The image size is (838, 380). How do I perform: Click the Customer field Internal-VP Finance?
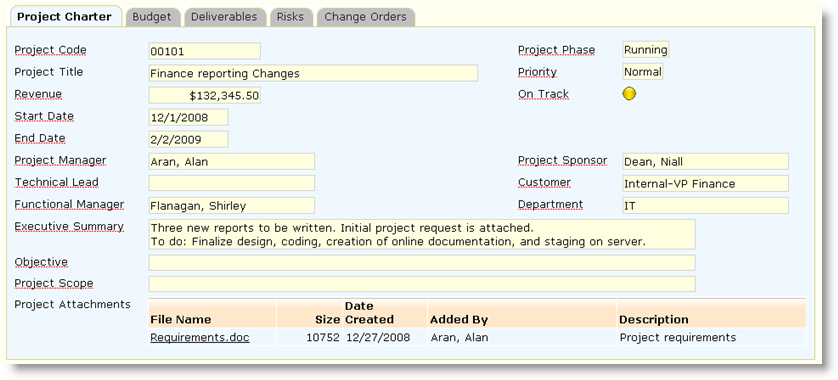705,183
